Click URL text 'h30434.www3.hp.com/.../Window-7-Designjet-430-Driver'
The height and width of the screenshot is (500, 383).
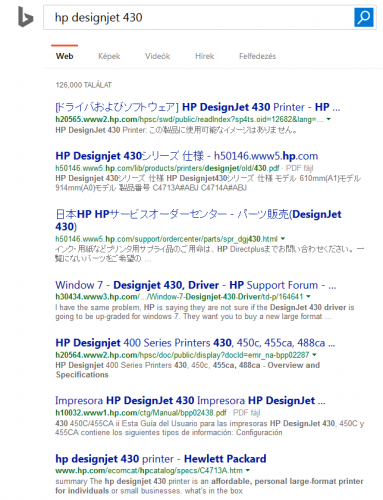[179, 296]
